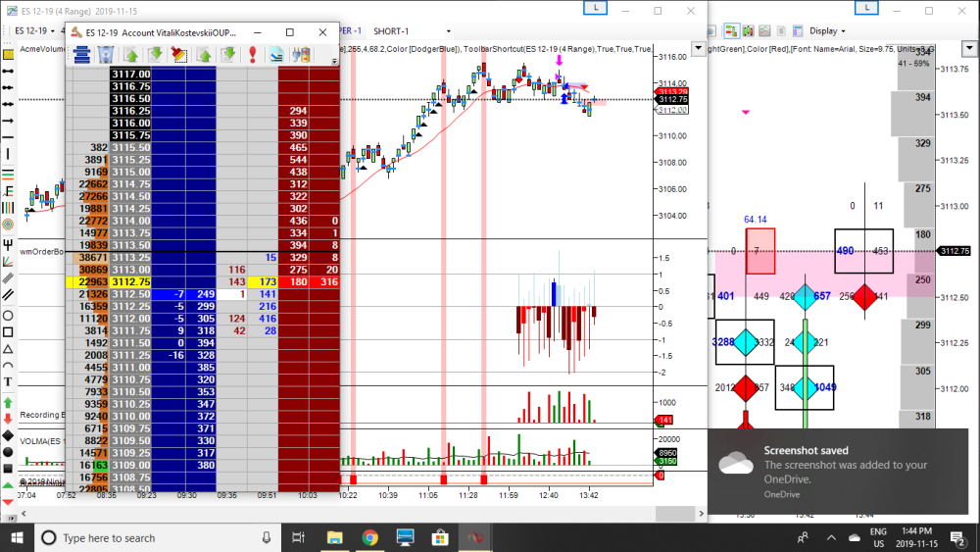
Task: Click the 465 ask size cell
Action: click(x=294, y=147)
